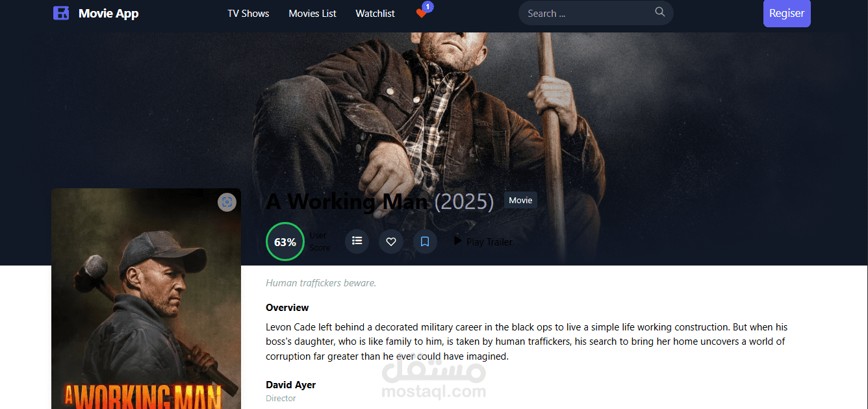Open the TV Shows menu
The image size is (868, 409).
(x=248, y=14)
